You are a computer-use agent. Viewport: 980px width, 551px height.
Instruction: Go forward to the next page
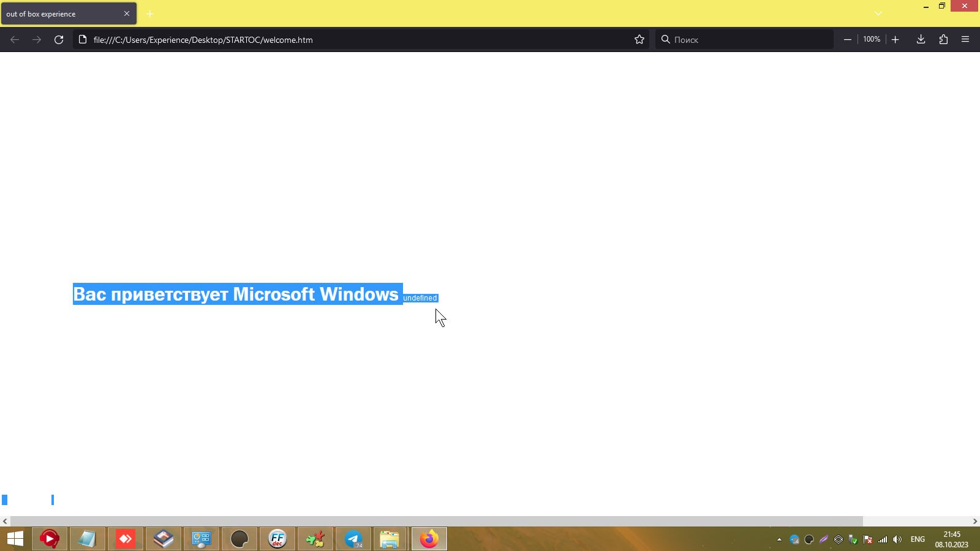point(37,40)
